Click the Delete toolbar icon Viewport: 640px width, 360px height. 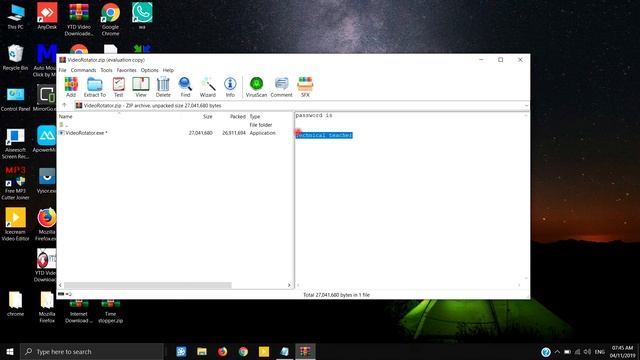point(163,87)
